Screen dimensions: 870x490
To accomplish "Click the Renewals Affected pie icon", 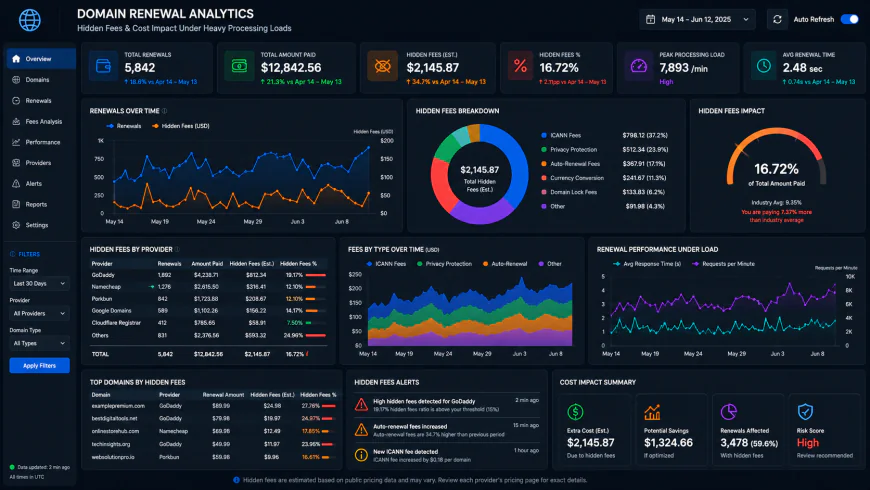I will 729,412.
